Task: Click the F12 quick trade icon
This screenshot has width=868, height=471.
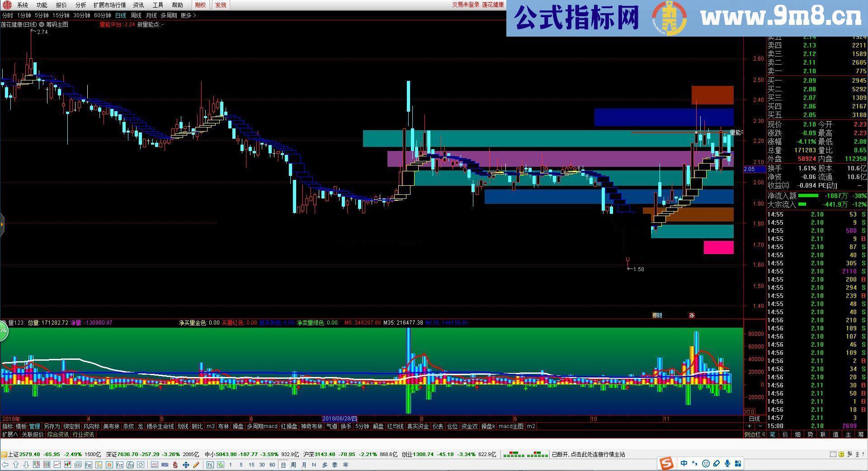Action: (119, 465)
